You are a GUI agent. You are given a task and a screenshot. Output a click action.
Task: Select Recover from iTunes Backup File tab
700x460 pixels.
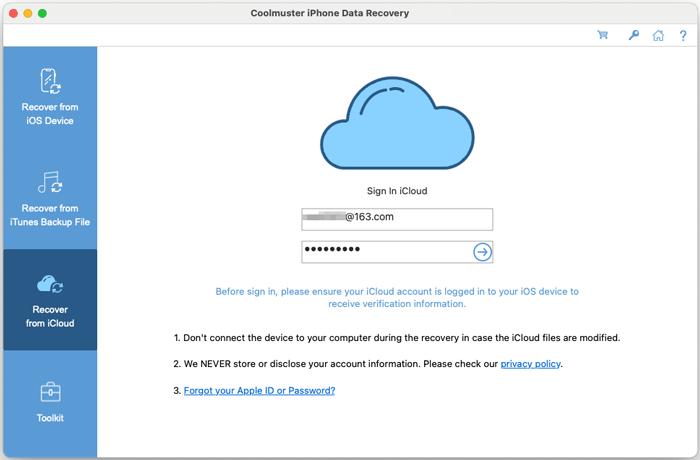(x=50, y=198)
